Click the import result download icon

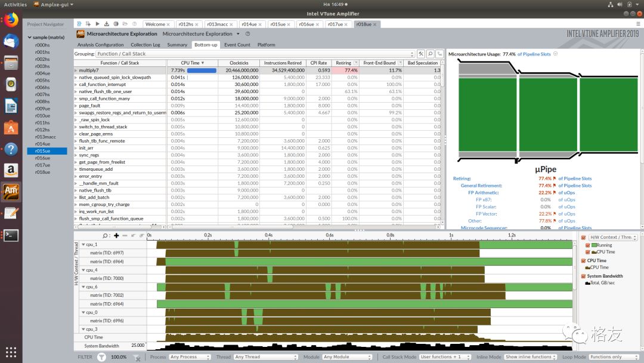(106, 24)
